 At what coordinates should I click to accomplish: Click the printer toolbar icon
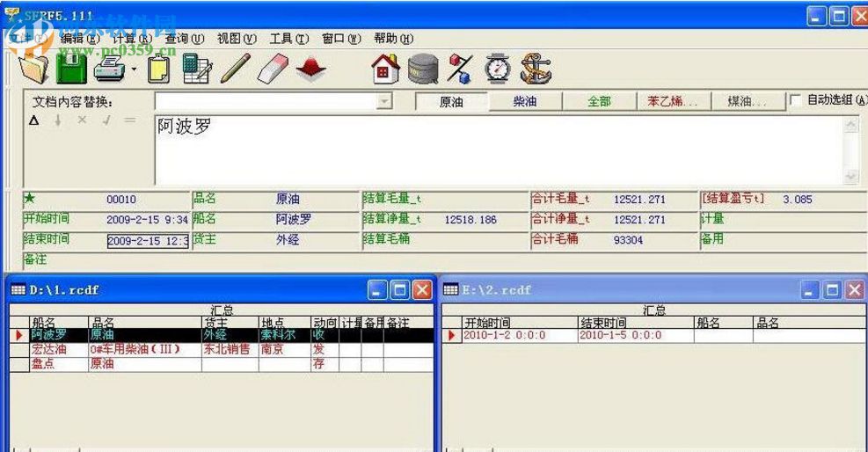pos(110,69)
